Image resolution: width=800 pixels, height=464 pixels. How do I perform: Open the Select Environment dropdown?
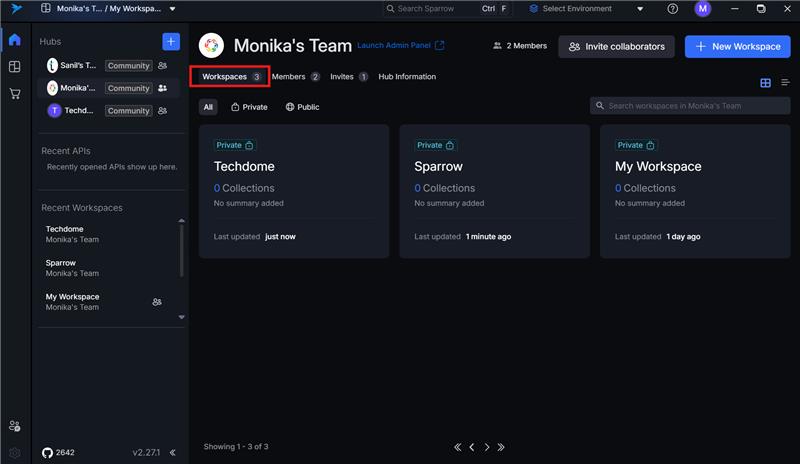pyautogui.click(x=586, y=9)
